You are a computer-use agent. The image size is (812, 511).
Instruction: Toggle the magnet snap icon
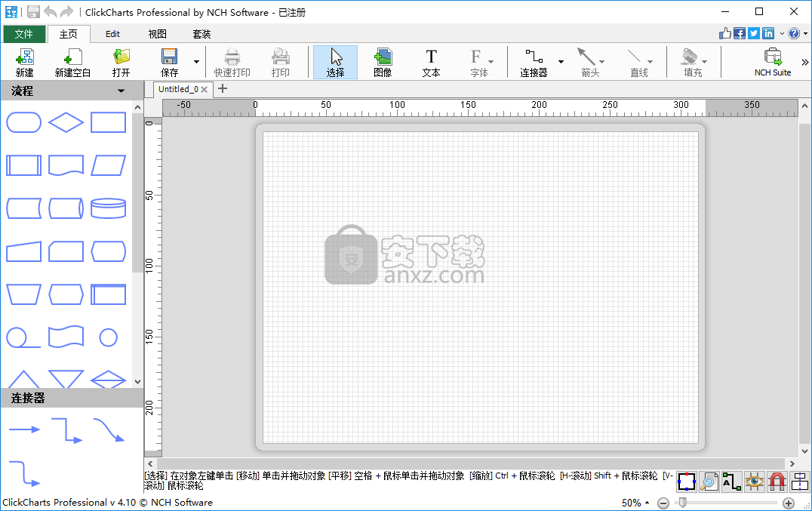[x=777, y=482]
